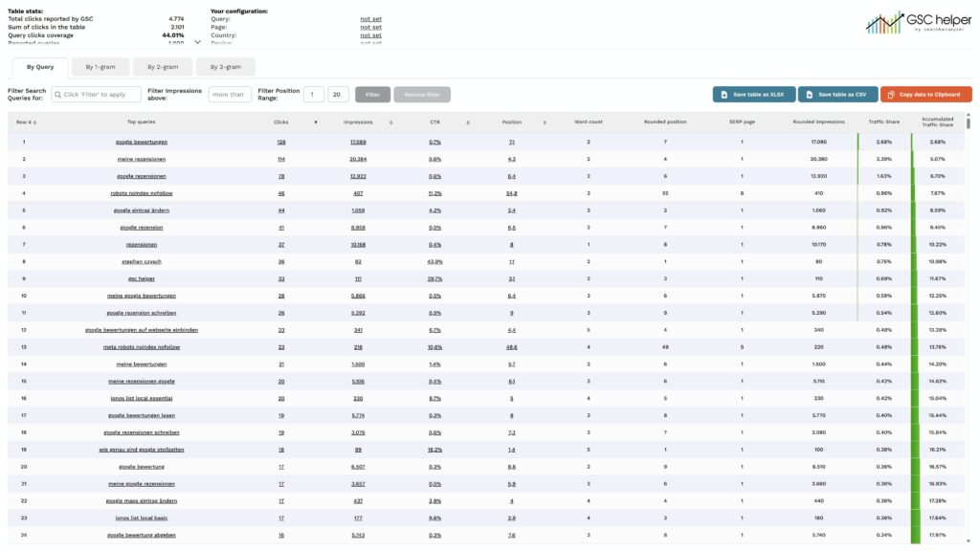Click the SERP page column header

point(742,121)
